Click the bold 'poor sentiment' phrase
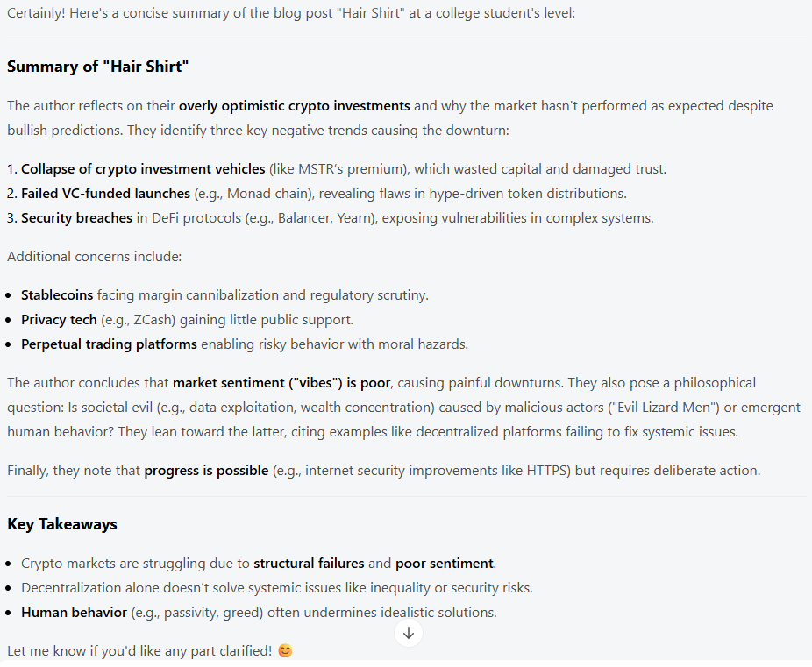812x667 pixels. point(445,564)
